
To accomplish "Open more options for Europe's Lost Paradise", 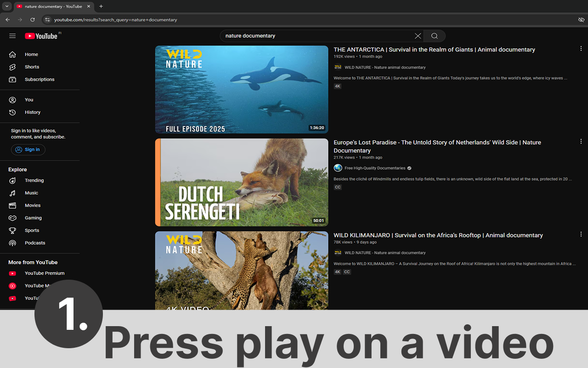I will point(581,142).
